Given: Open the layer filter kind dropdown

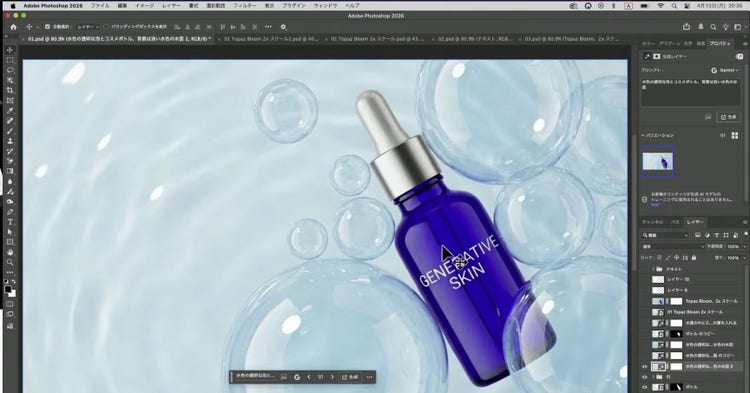Looking at the screenshot, I should click(x=665, y=235).
